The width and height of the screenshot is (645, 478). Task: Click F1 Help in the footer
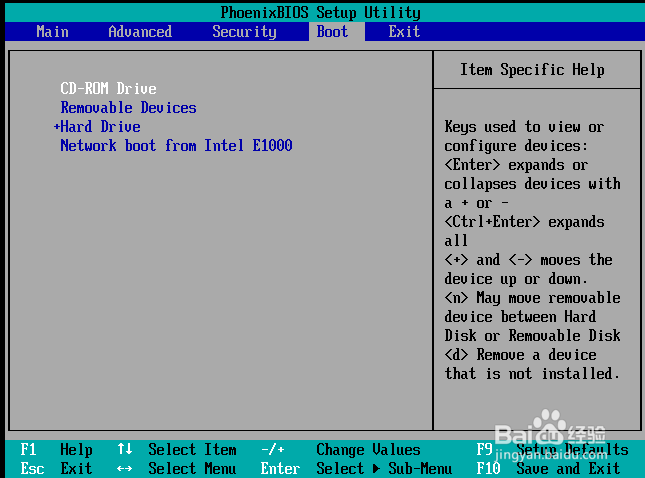56,450
